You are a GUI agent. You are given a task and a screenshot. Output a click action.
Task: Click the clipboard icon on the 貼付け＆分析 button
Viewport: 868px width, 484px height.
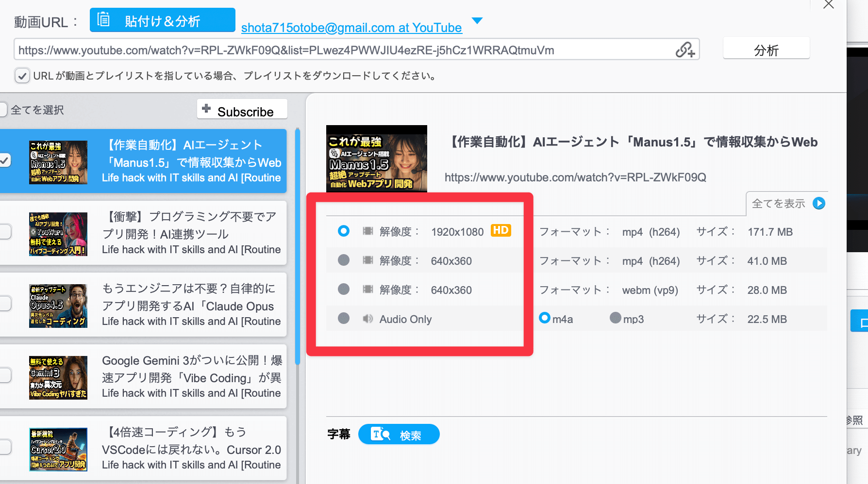(104, 20)
